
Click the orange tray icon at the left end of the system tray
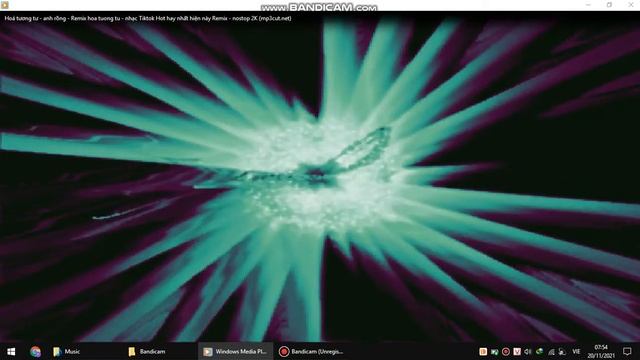point(483,351)
